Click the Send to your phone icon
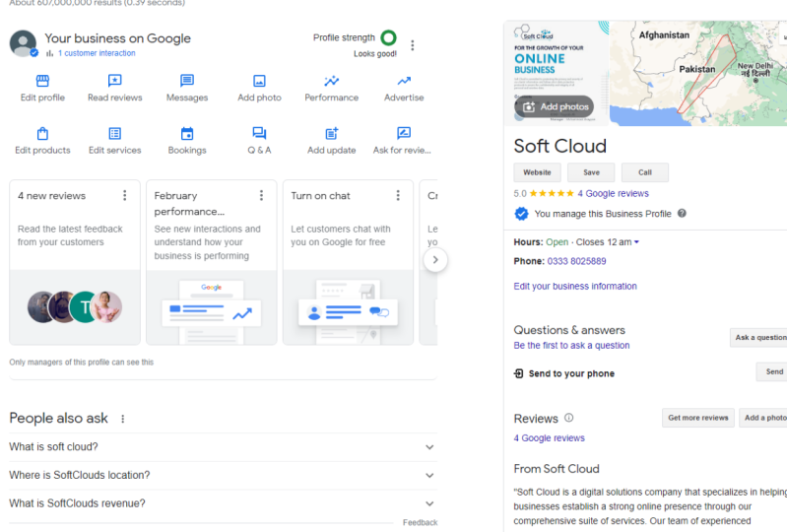The width and height of the screenshot is (787, 532). [x=518, y=373]
